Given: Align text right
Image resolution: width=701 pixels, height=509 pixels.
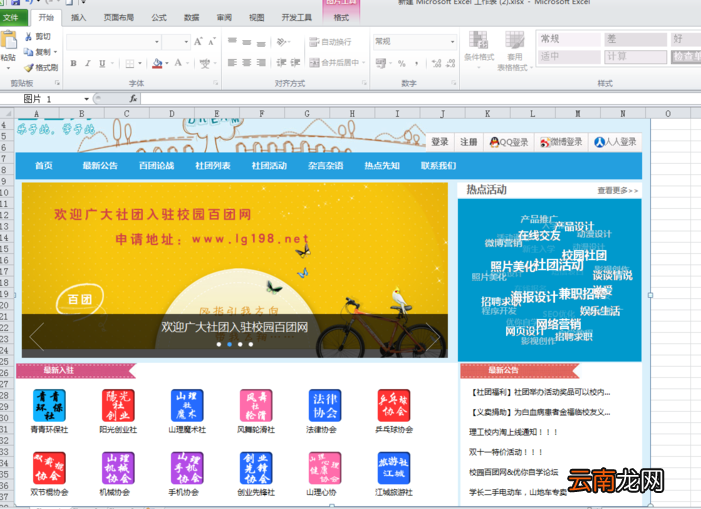Looking at the screenshot, I should coord(261,63).
